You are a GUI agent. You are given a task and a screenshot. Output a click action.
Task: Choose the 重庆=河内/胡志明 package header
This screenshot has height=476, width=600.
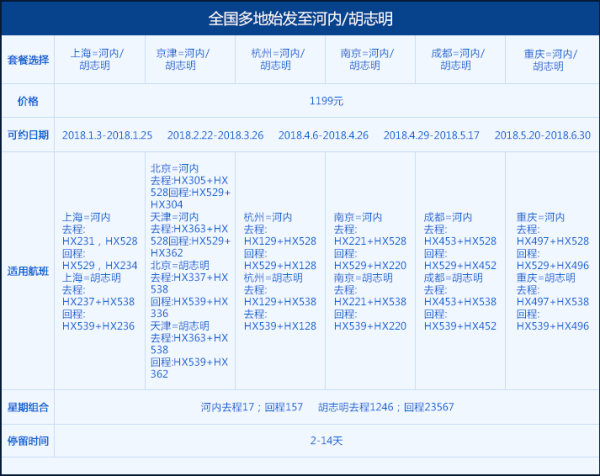click(x=550, y=60)
